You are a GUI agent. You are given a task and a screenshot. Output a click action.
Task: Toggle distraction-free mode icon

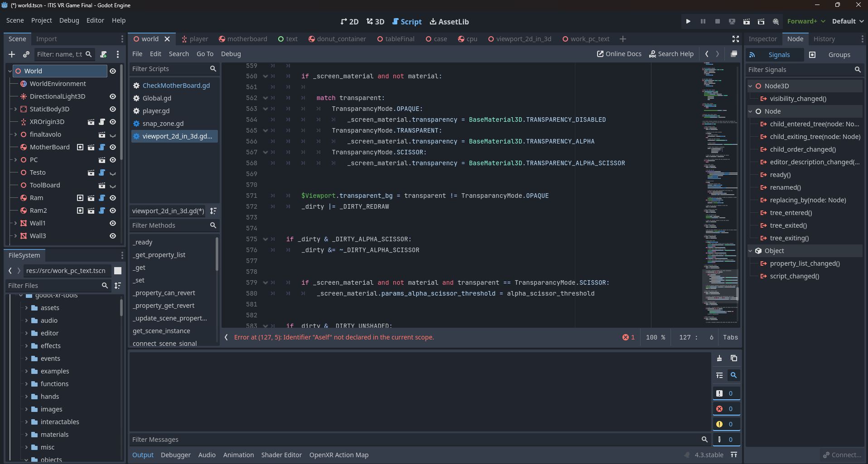736,39
